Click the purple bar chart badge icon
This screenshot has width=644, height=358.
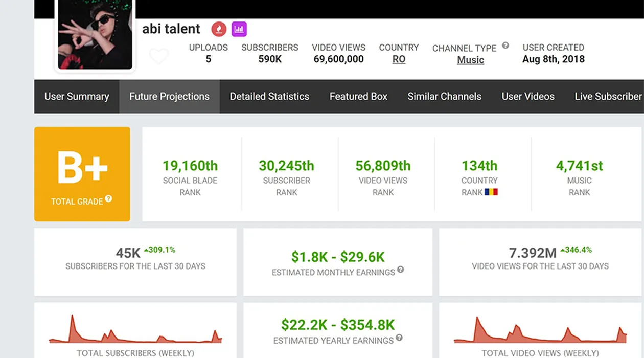coord(239,29)
